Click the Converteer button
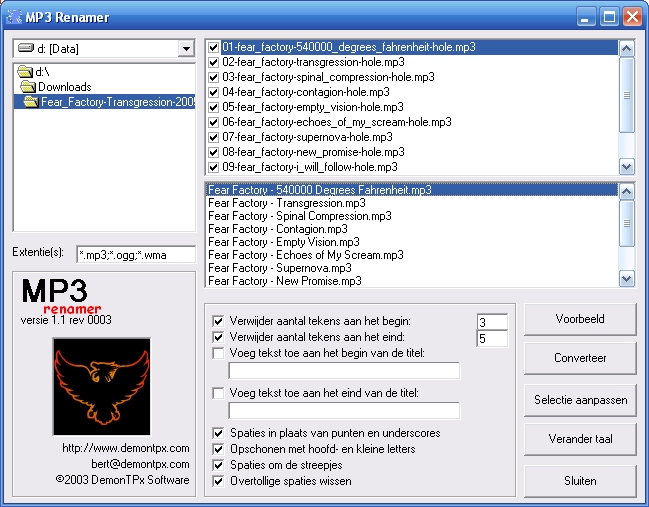The image size is (649, 507). [580, 358]
